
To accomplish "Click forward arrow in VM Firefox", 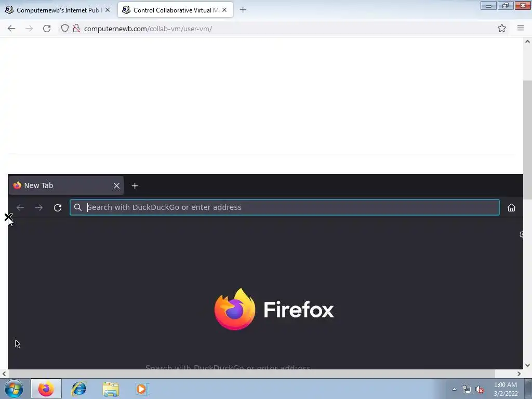I will click(39, 208).
